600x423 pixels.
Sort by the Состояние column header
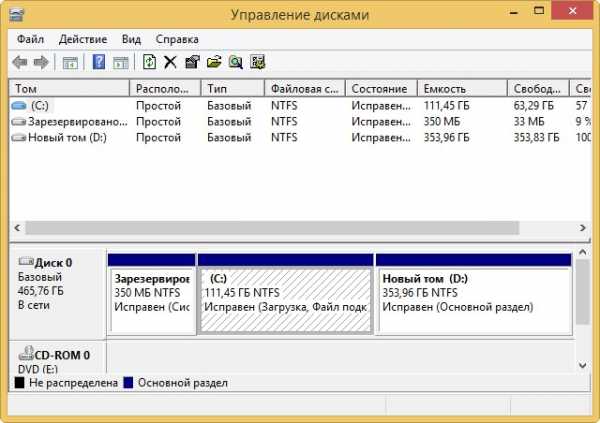pos(381,88)
